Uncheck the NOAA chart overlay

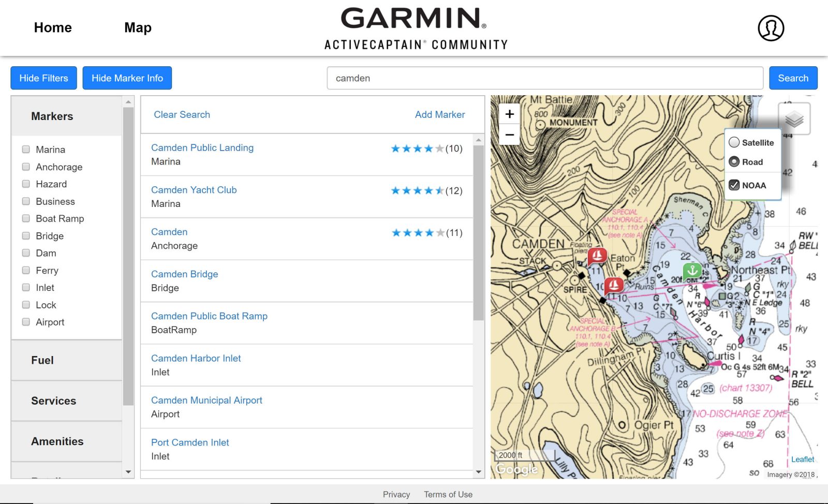coord(735,185)
